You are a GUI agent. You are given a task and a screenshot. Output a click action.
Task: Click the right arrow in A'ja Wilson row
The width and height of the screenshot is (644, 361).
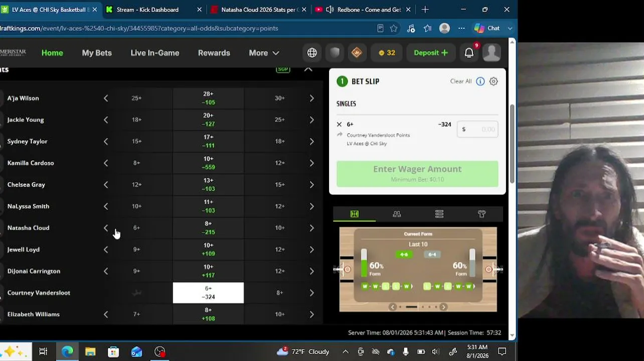click(x=311, y=98)
